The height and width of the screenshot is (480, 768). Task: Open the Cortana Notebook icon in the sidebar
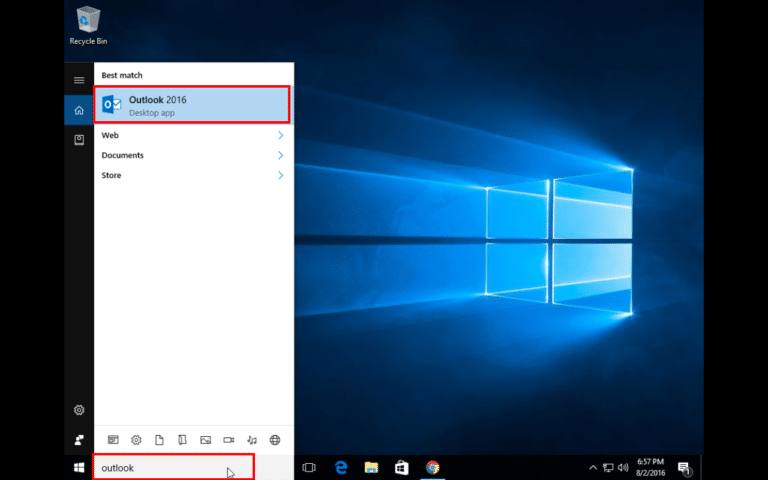click(79, 140)
